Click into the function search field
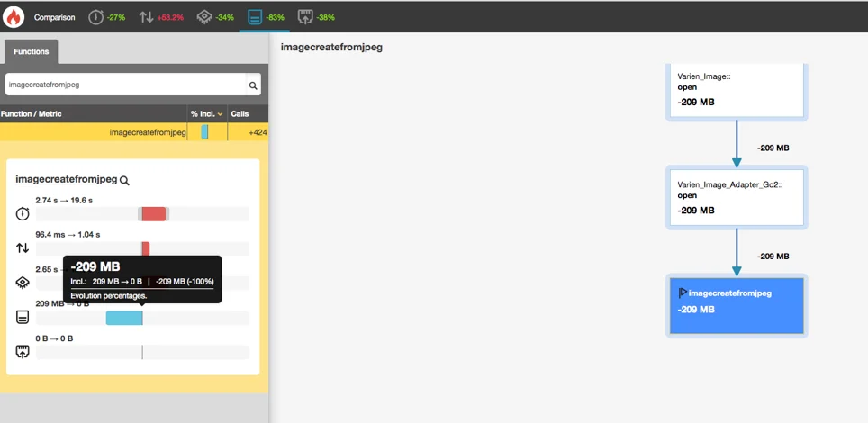The width and height of the screenshot is (868, 423). (x=124, y=85)
